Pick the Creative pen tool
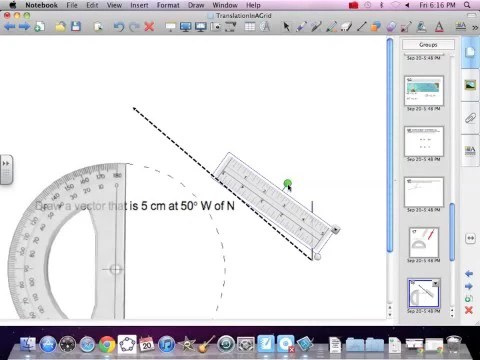The image size is (480, 360). tap(331, 27)
